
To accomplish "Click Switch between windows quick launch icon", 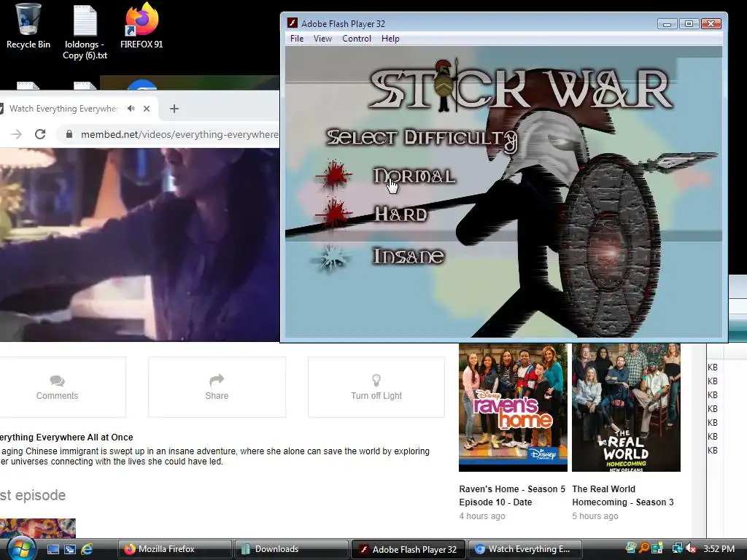I will pos(69,549).
